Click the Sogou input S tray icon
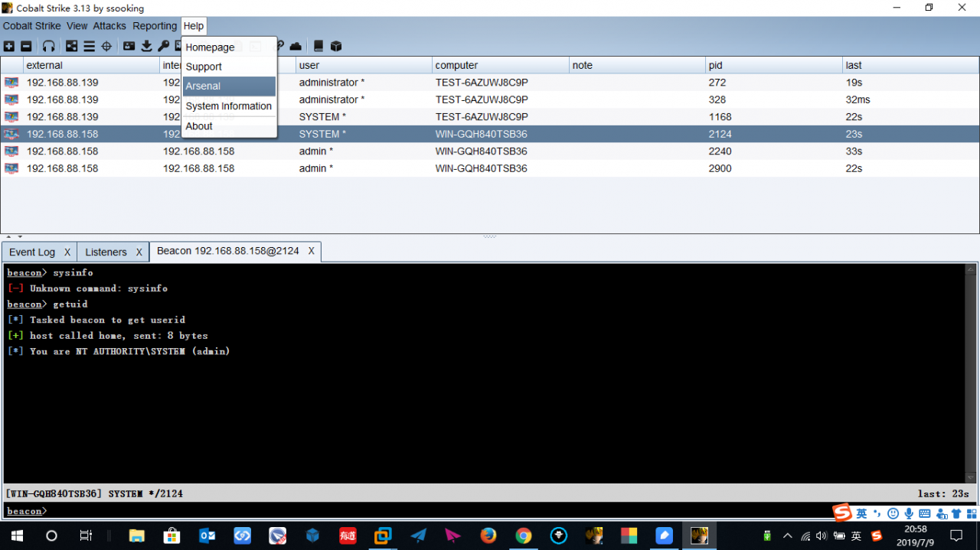980x550 pixels. point(877,535)
